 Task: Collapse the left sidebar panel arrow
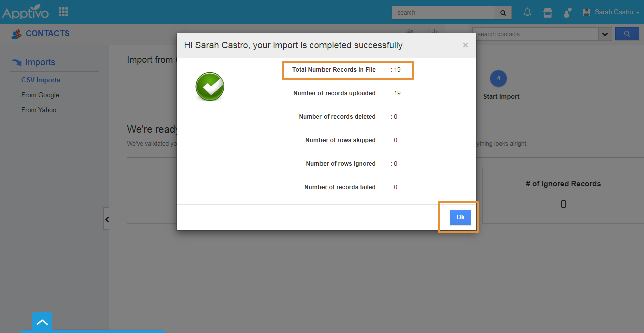[x=106, y=219]
